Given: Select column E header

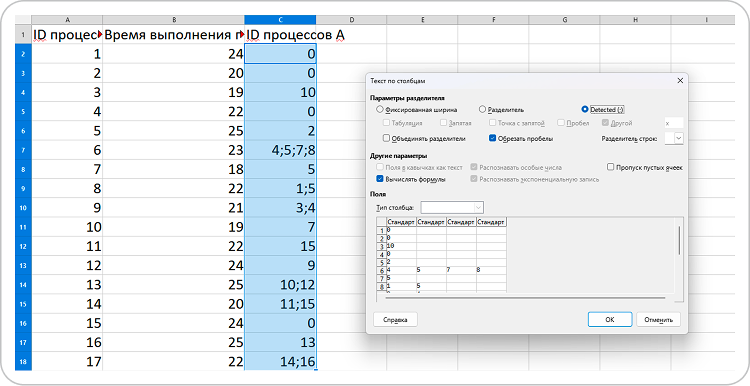Looking at the screenshot, I should [422, 20].
